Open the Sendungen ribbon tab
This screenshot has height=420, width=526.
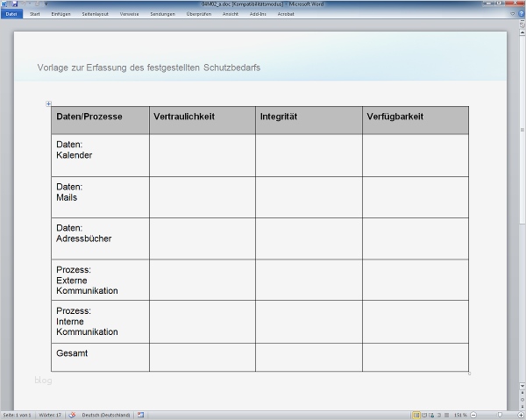click(x=162, y=14)
